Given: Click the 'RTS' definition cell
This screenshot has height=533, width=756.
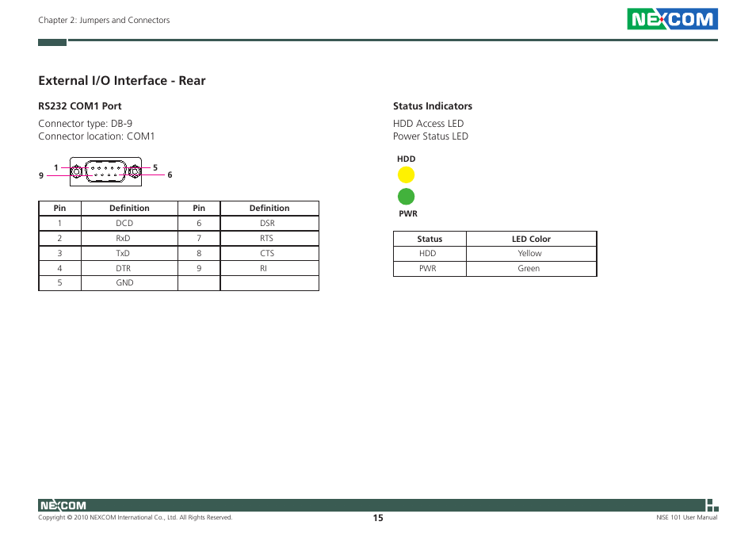Looking at the screenshot, I should tap(269, 238).
